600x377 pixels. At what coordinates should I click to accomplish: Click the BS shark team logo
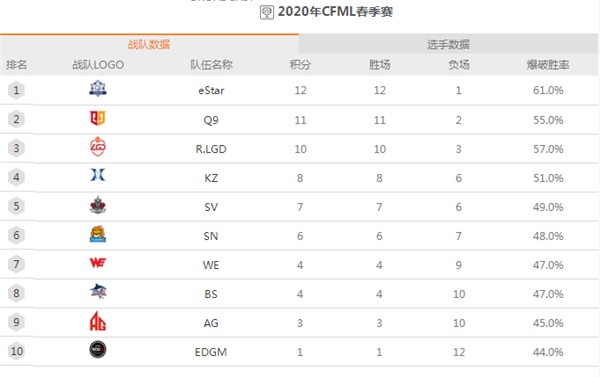tap(98, 291)
